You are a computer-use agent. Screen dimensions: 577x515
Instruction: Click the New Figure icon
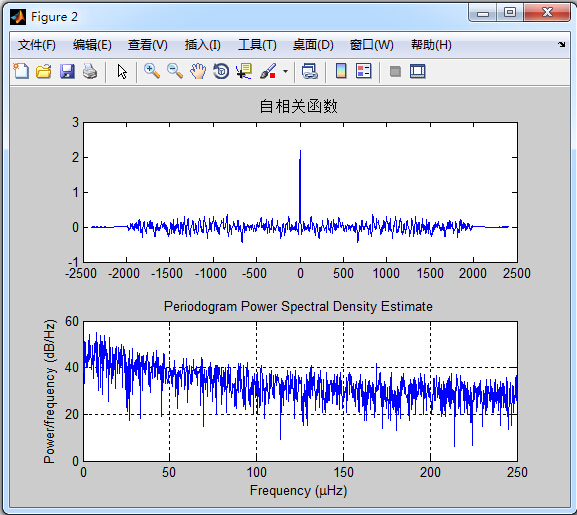[x=21, y=71]
